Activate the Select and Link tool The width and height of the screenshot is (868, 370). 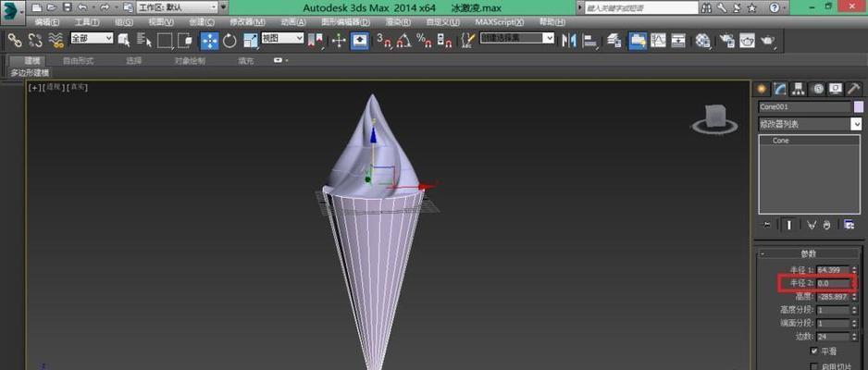click(x=14, y=40)
